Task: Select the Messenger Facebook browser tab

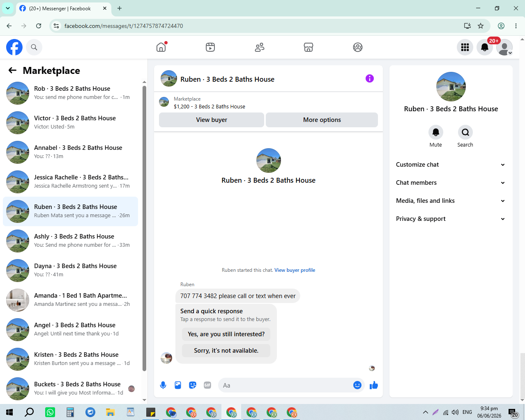Action: click(63, 8)
